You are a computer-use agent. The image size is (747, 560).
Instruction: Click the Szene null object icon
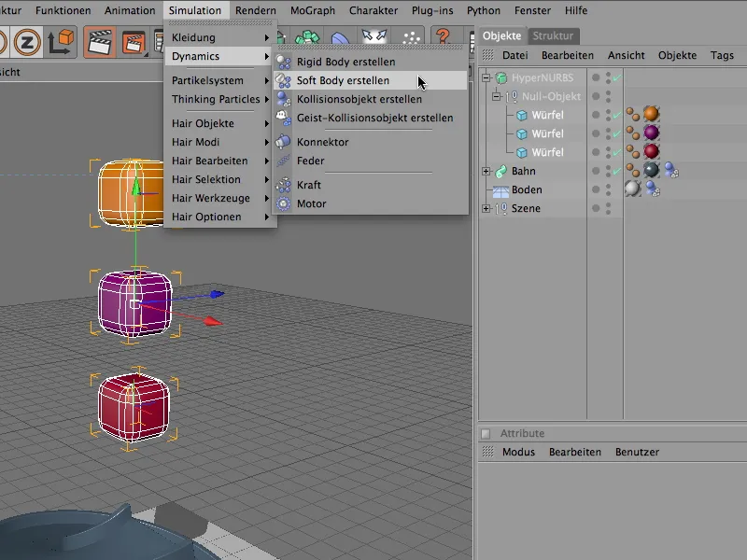coord(501,208)
